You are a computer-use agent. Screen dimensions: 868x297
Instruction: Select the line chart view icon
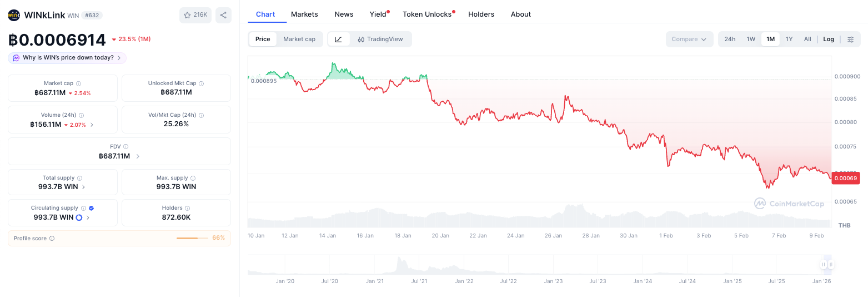[x=339, y=39]
